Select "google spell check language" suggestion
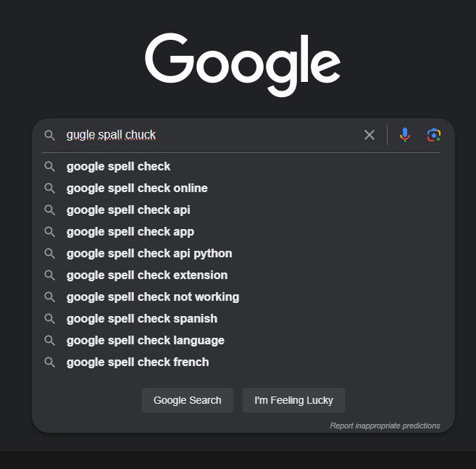This screenshot has width=476, height=469. point(146,341)
